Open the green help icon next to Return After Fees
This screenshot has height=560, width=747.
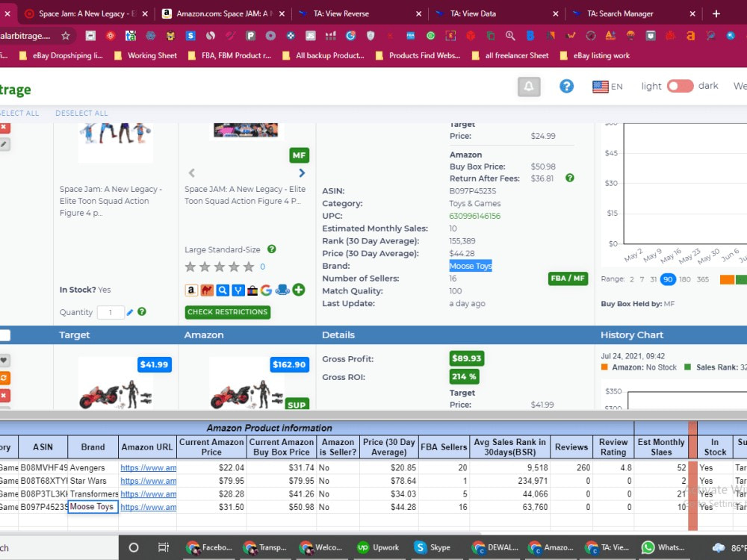tap(570, 178)
